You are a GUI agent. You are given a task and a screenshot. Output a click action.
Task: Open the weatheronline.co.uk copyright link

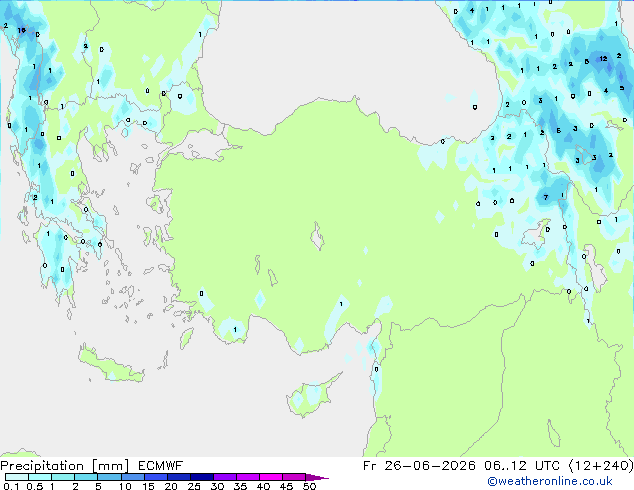pos(550,481)
